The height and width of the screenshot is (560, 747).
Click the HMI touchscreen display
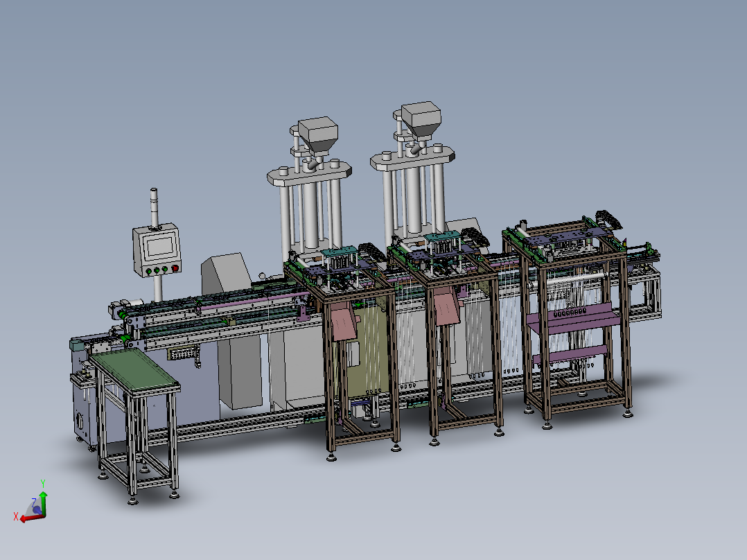(x=160, y=247)
